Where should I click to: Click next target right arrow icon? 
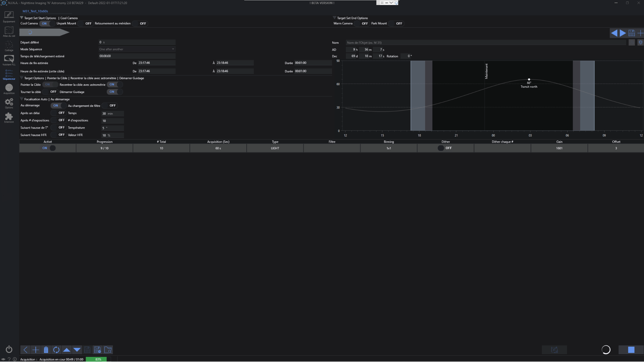coord(623,33)
